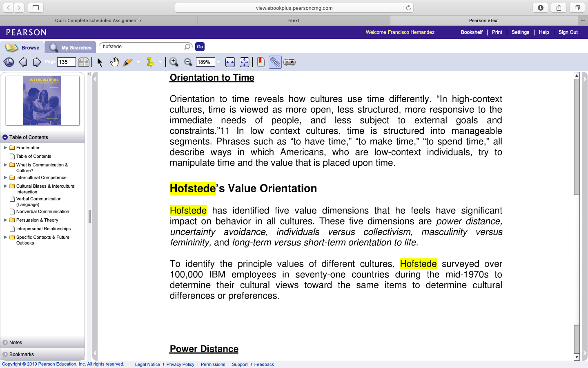Collapse the Table of Contents section
Screen dimensions: 588x368
5,137
